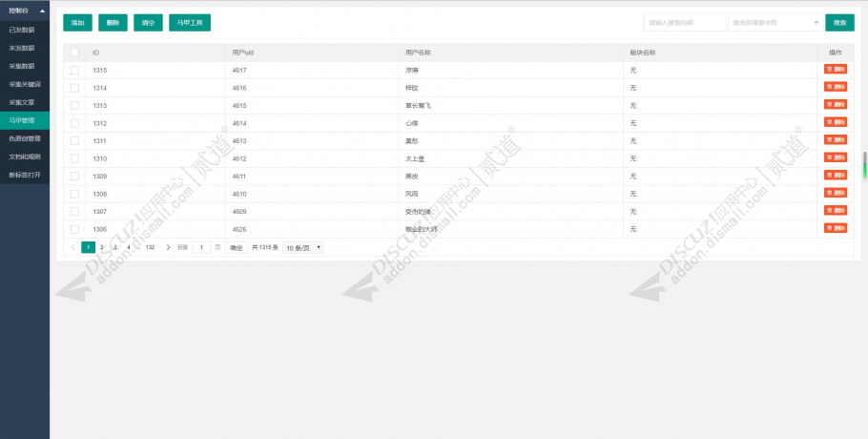The height and width of the screenshot is (439, 868).
Task: Delete row 1314 with its orange button
Action: [836, 87]
